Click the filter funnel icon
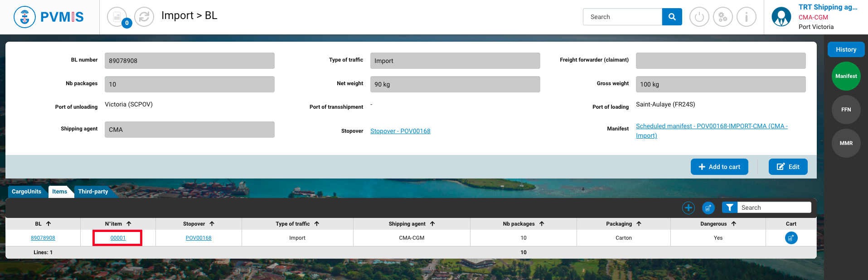Image resolution: width=868 pixels, height=280 pixels. 729,208
